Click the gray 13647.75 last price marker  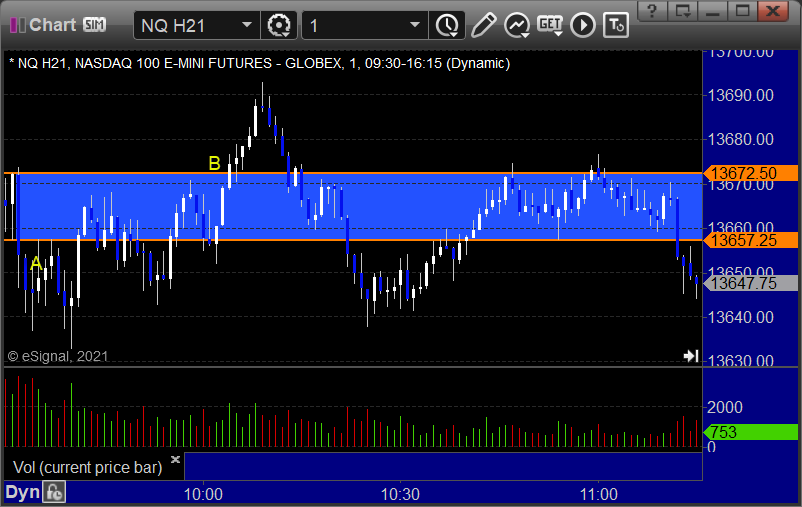(751, 283)
